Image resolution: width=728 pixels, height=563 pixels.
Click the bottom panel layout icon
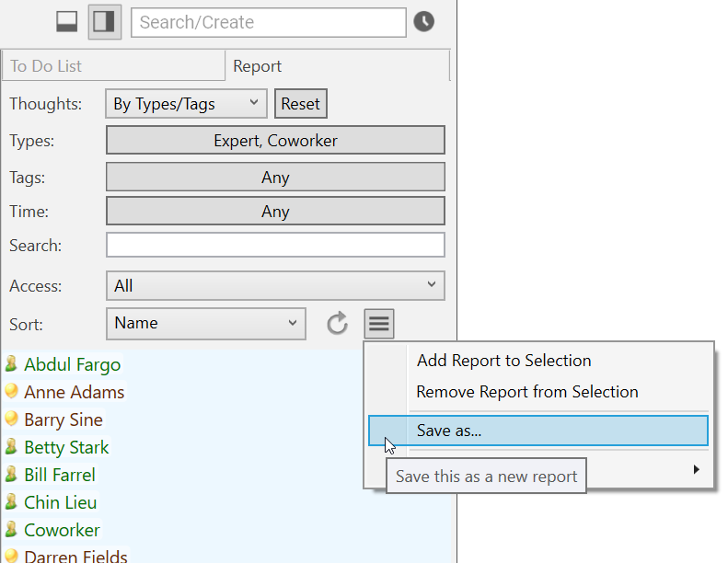pyautogui.click(x=67, y=22)
